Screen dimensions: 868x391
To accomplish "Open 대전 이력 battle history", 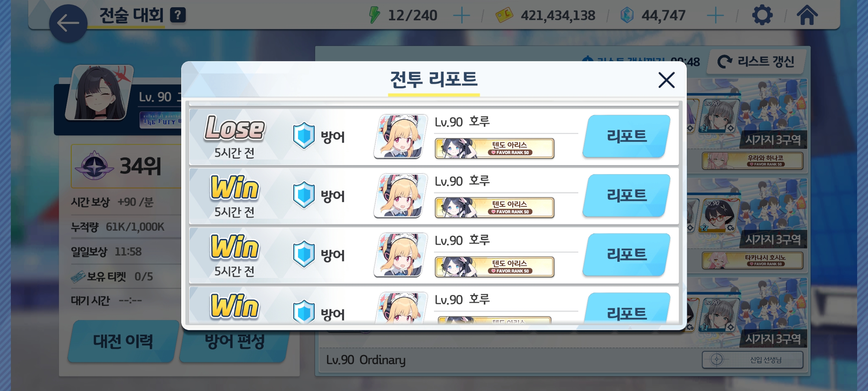I will coord(123,341).
